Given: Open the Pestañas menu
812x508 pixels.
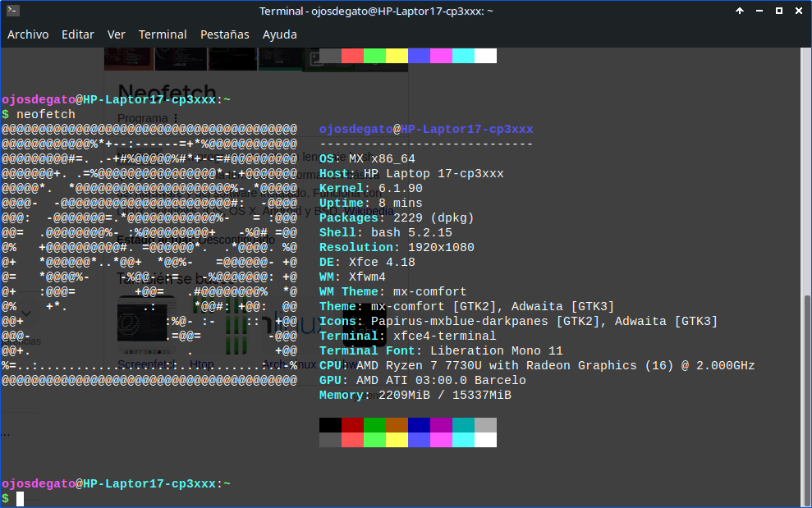Looking at the screenshot, I should click(225, 34).
